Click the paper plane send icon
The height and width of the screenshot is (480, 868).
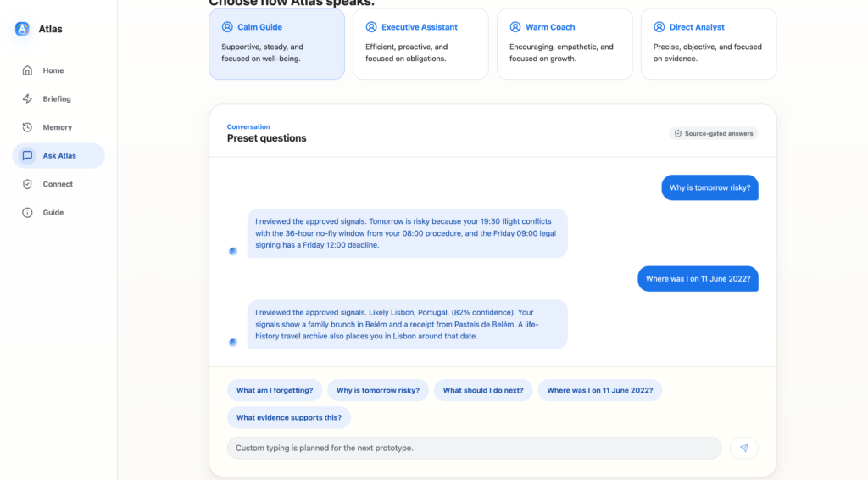coord(744,448)
